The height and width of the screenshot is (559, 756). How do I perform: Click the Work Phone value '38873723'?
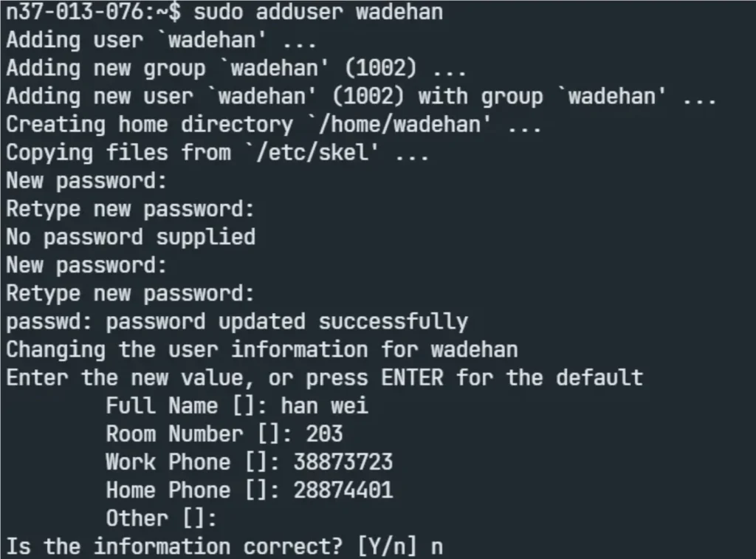click(x=343, y=462)
